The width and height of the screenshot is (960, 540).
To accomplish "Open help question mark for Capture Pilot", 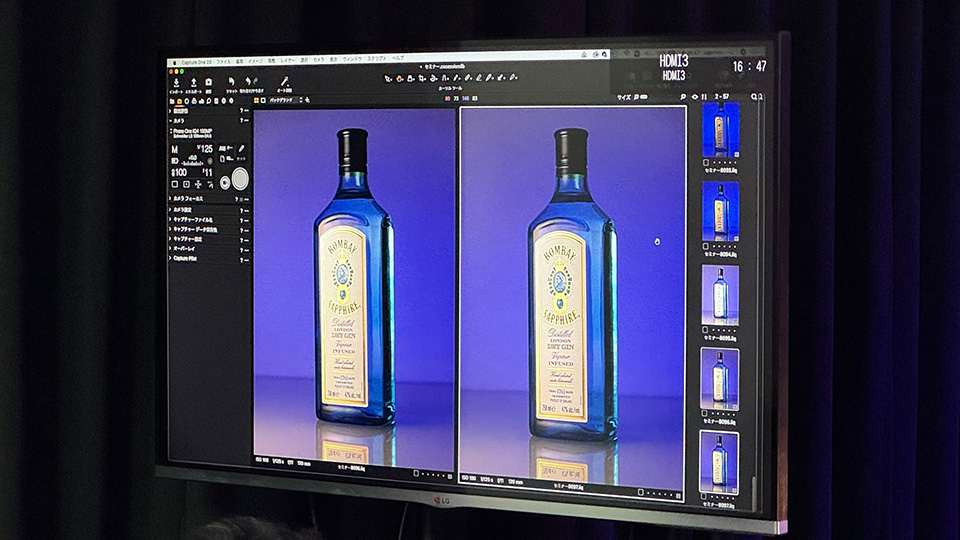I will 242,260.
